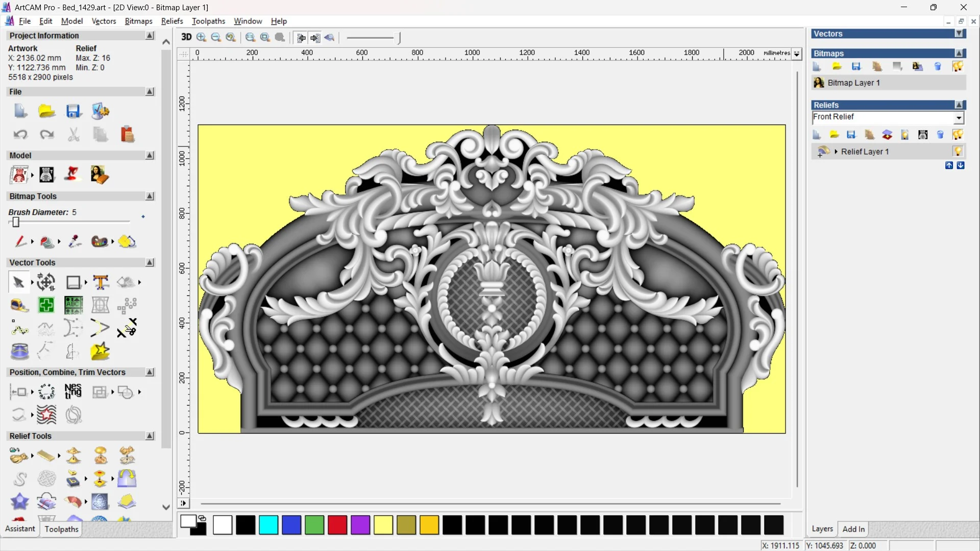Switch to the Toolpaths tab
The width and height of the screenshot is (980, 551).
(x=61, y=529)
